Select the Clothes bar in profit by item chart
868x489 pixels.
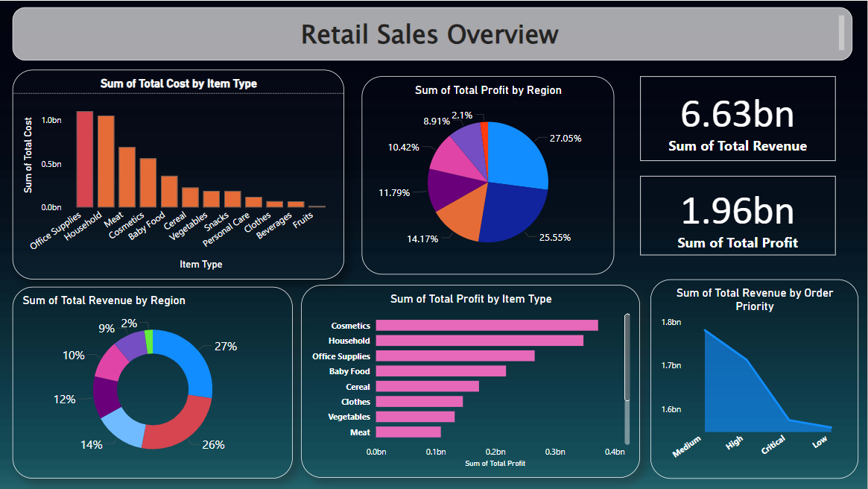(x=419, y=402)
